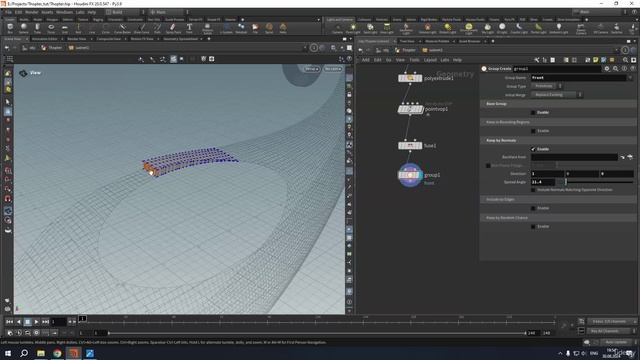Image resolution: width=640 pixels, height=360 pixels.
Task: Toggle Include Normals Matching Opposite Direction
Action: click(x=533, y=190)
